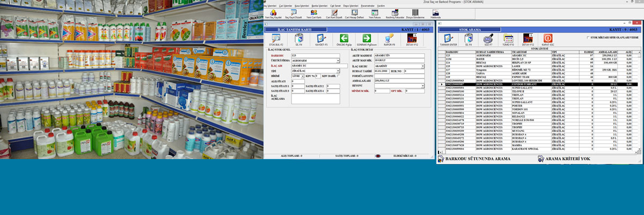Image resolution: width=644 pixels, height=215 pixels.
Task: Sort by TİCARİ İSMİ column header
Action: [531, 52]
